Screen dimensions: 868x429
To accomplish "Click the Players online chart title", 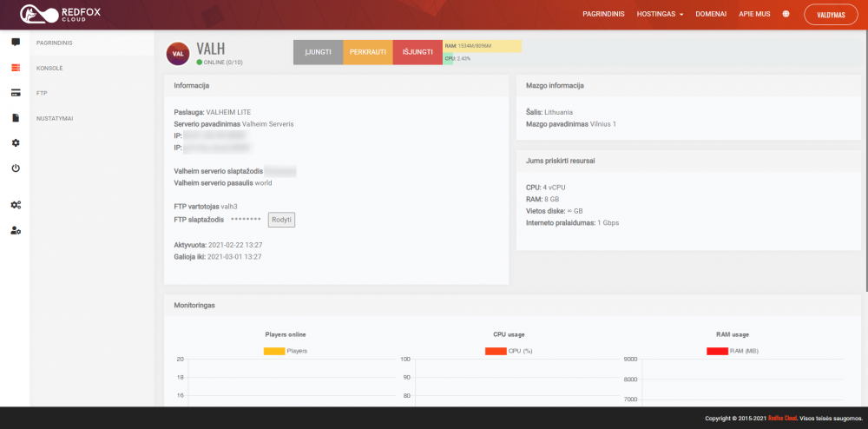I will 286,334.
